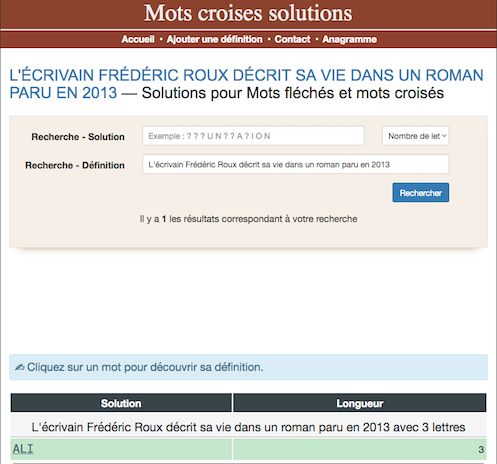Click the Rechercher button
Screen dimensions: 497x464
[x=421, y=193]
